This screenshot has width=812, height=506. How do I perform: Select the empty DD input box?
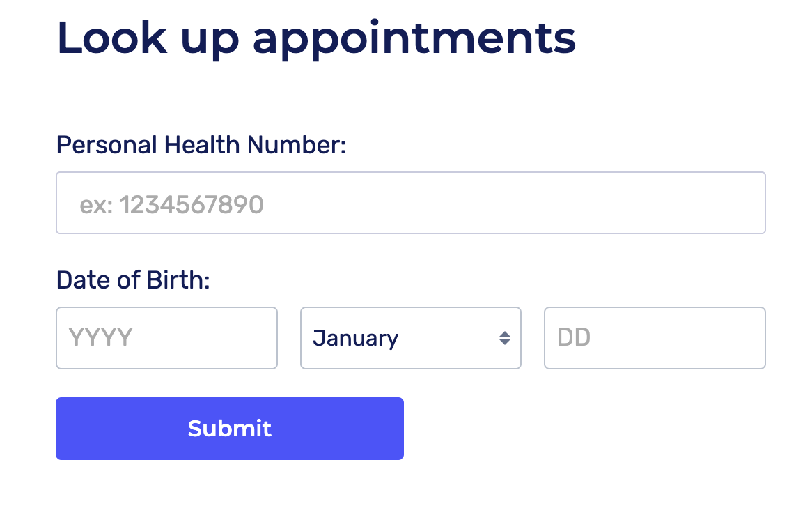[x=654, y=339]
